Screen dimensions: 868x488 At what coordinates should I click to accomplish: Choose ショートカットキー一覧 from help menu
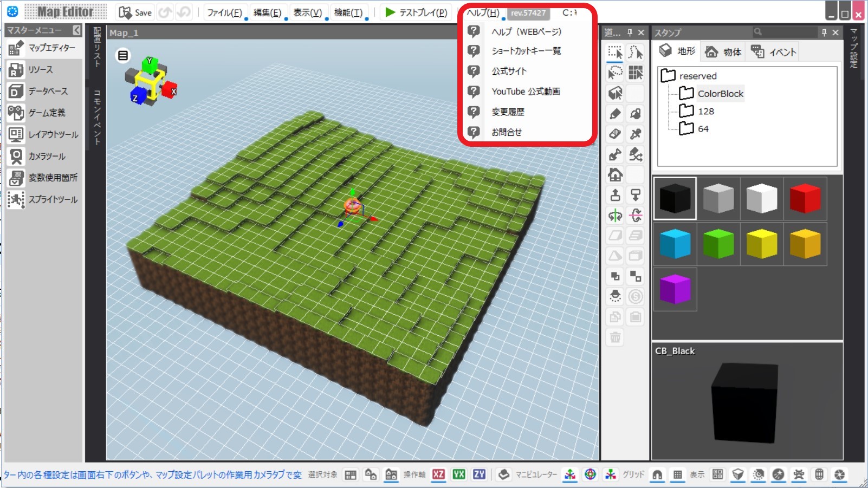tap(526, 51)
